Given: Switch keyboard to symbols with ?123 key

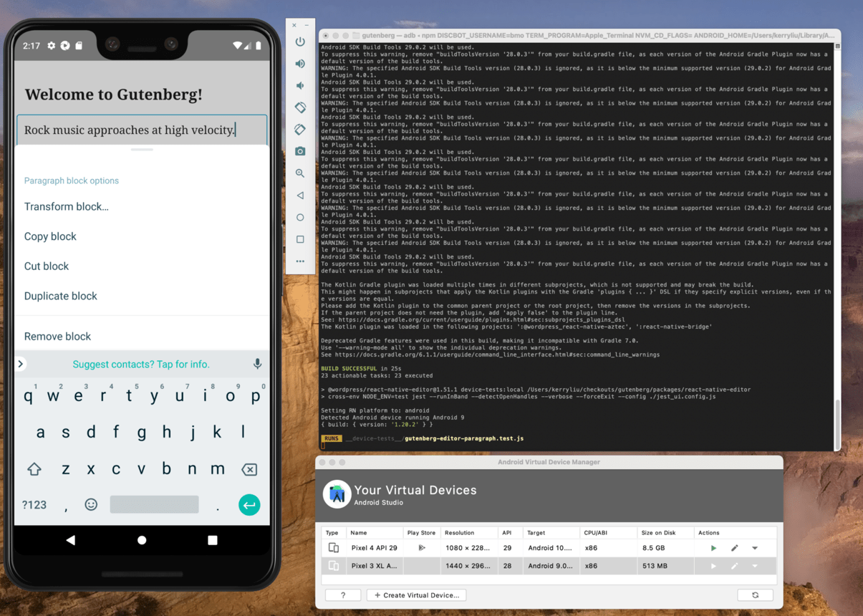Looking at the screenshot, I should pyautogui.click(x=34, y=505).
